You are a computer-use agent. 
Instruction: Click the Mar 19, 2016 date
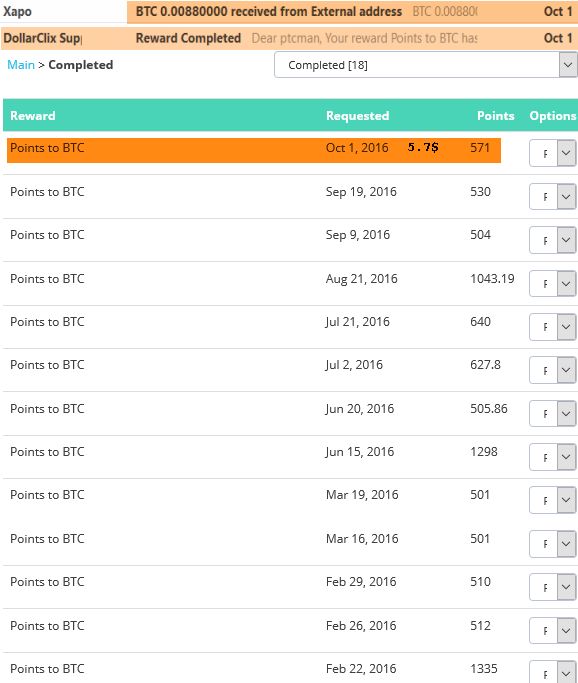point(362,495)
